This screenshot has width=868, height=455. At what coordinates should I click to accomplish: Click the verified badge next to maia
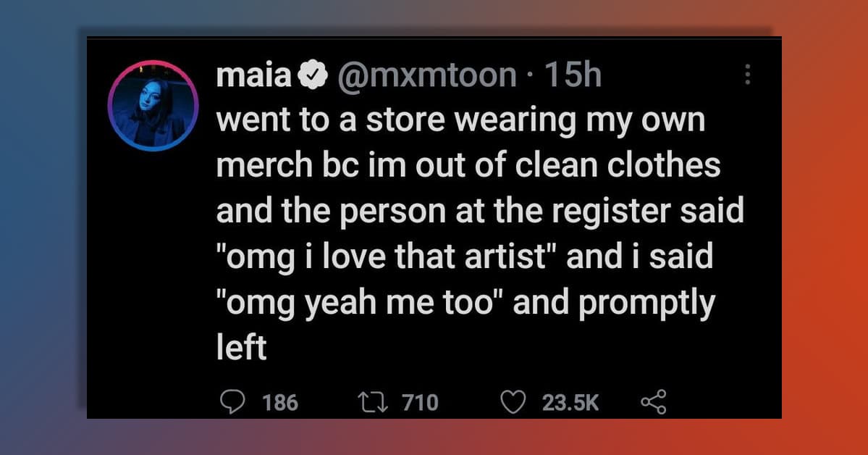tap(313, 75)
